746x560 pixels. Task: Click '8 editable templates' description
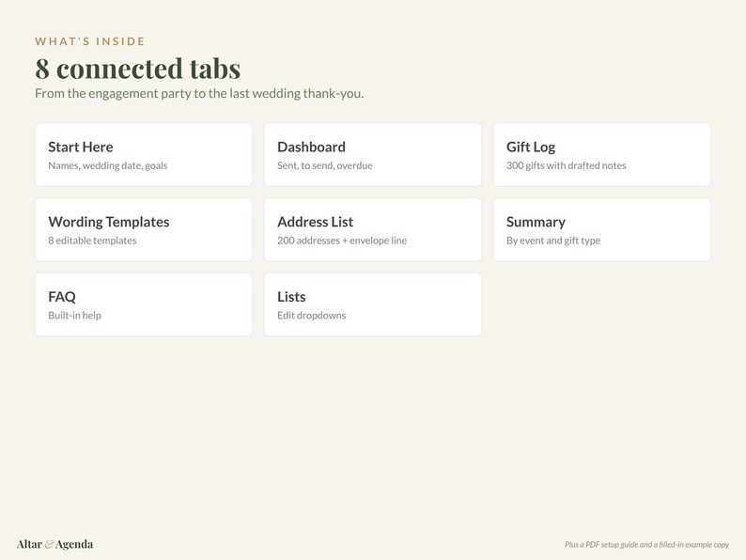(x=92, y=241)
